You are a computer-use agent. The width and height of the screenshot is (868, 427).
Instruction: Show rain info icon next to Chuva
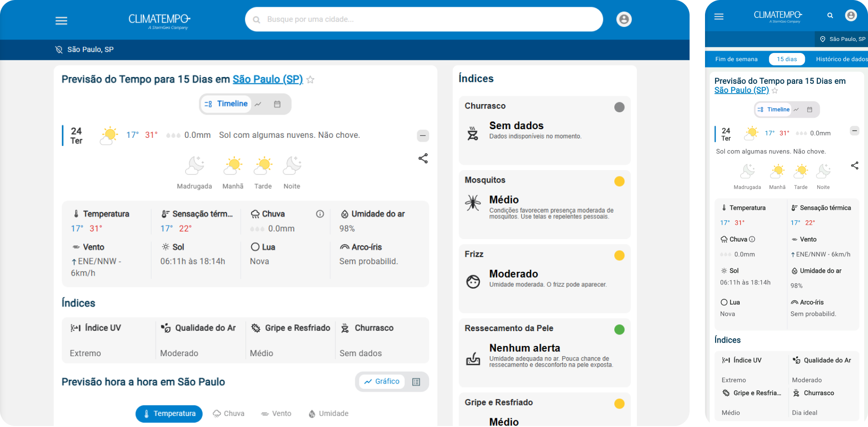pos(320,214)
